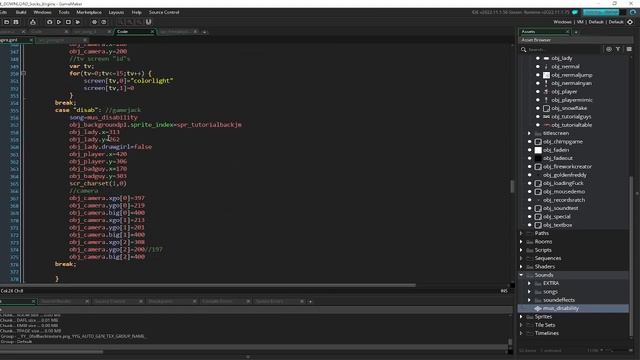Viewport: 640px width, 360px height.
Task: Expand the EXTRA sounds subfolder
Action: (529, 283)
